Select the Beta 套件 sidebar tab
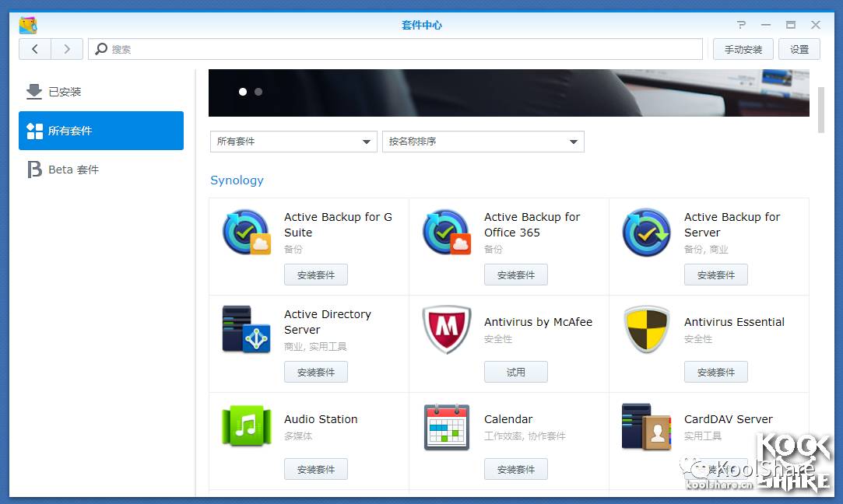The image size is (843, 504). pyautogui.click(x=101, y=170)
